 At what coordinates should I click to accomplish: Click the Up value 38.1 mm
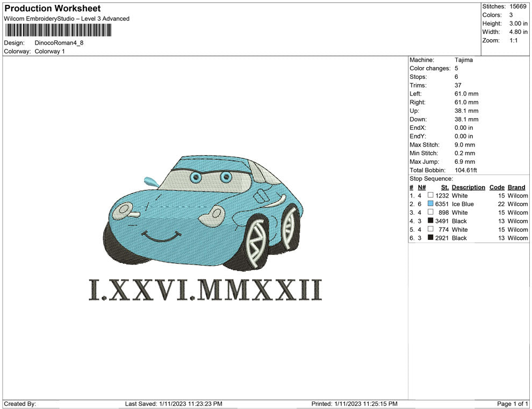point(466,111)
